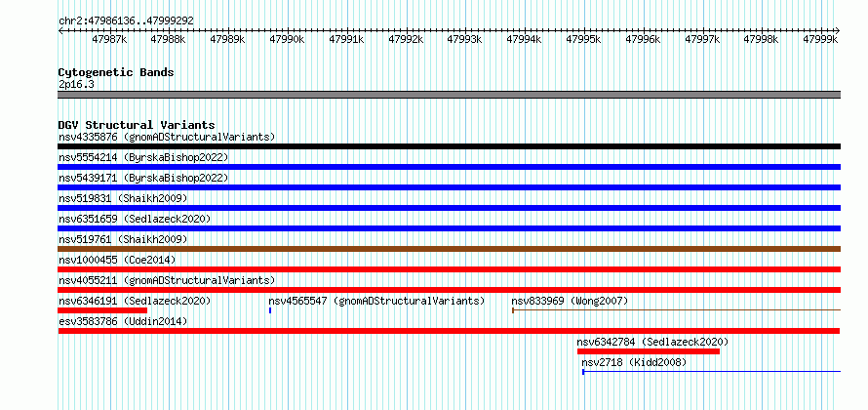Screen dimensions: 868x410
Task: Open nsv5554214 (ByrskaBishop2022) label
Action: (x=143, y=157)
